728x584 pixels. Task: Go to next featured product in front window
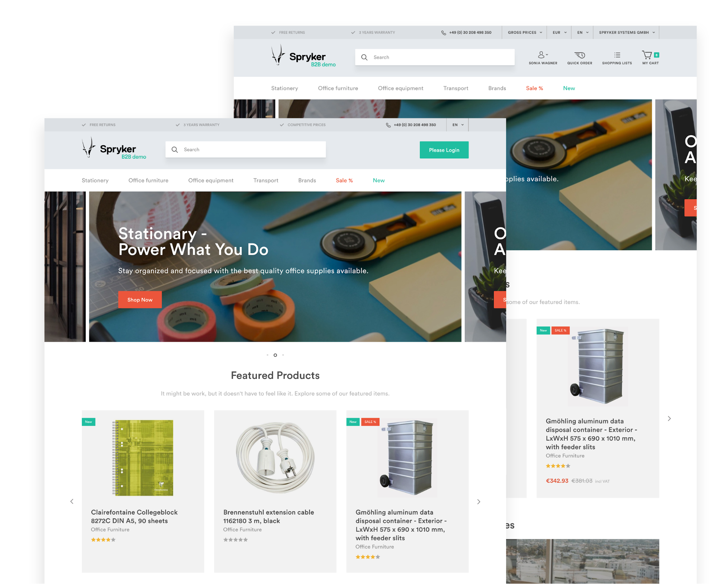point(479,501)
